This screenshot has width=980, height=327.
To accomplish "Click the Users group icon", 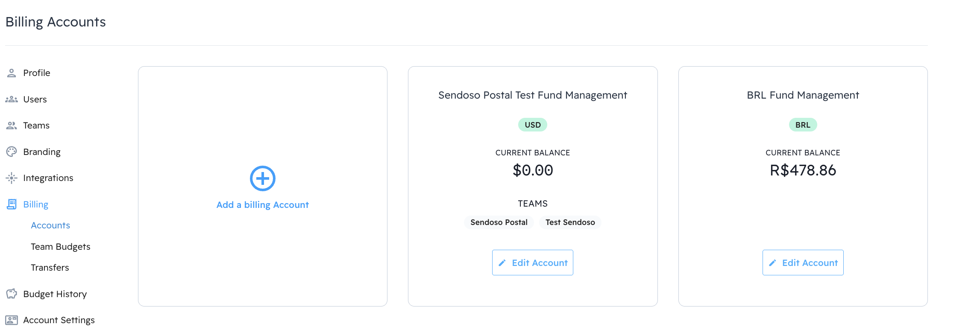I will tap(12, 99).
